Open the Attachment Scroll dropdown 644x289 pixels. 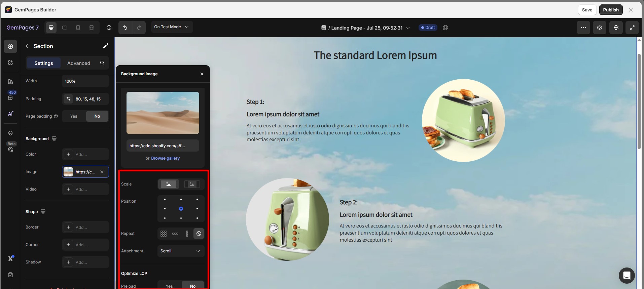pos(181,251)
